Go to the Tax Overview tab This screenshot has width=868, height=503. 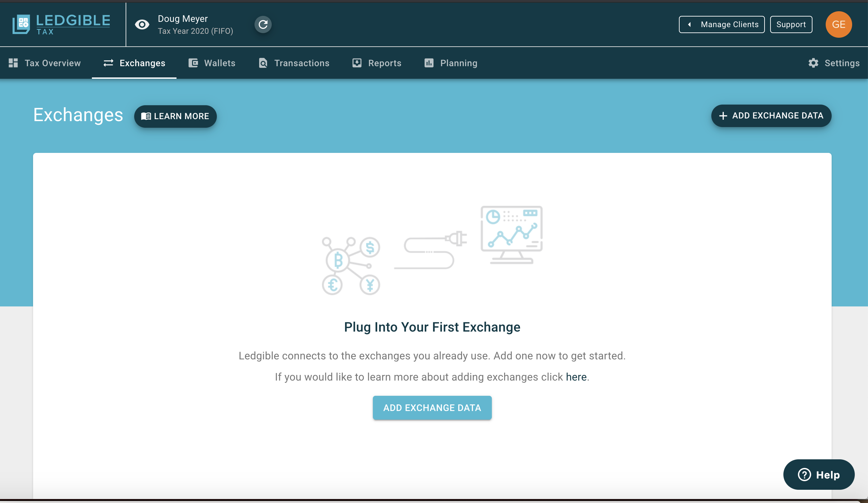click(x=45, y=63)
